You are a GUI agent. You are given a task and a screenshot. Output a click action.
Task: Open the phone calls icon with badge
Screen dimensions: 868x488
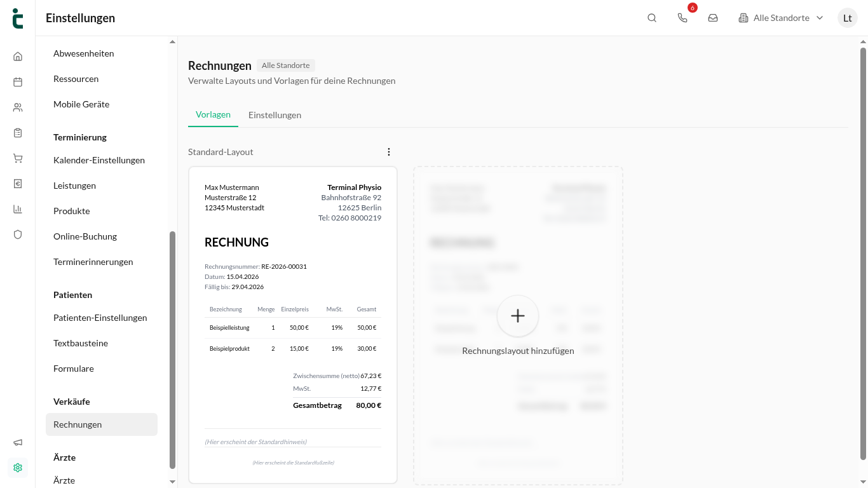click(682, 18)
